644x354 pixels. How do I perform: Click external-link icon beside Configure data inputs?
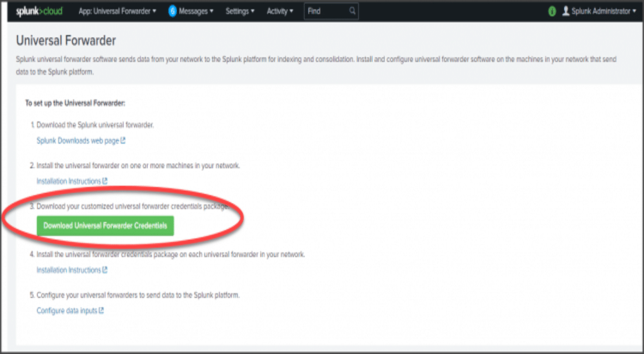pyautogui.click(x=101, y=311)
